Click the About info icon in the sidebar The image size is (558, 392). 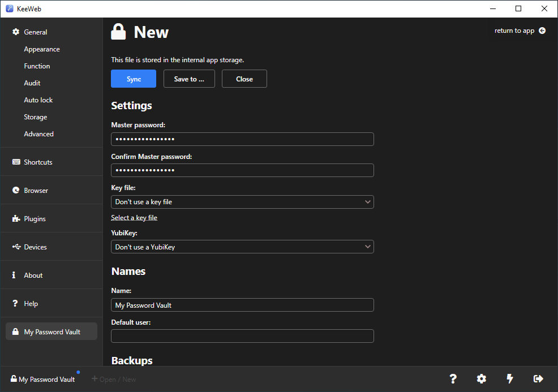pyautogui.click(x=15, y=275)
